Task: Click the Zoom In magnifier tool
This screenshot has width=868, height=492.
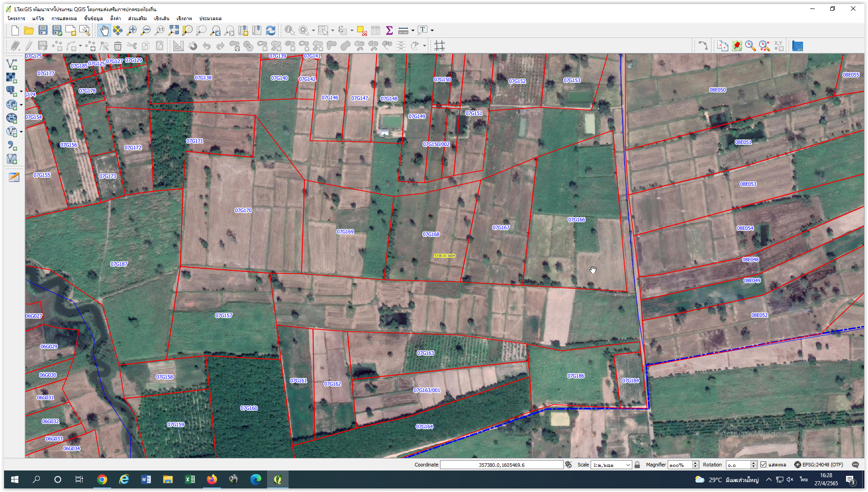Action: [132, 30]
